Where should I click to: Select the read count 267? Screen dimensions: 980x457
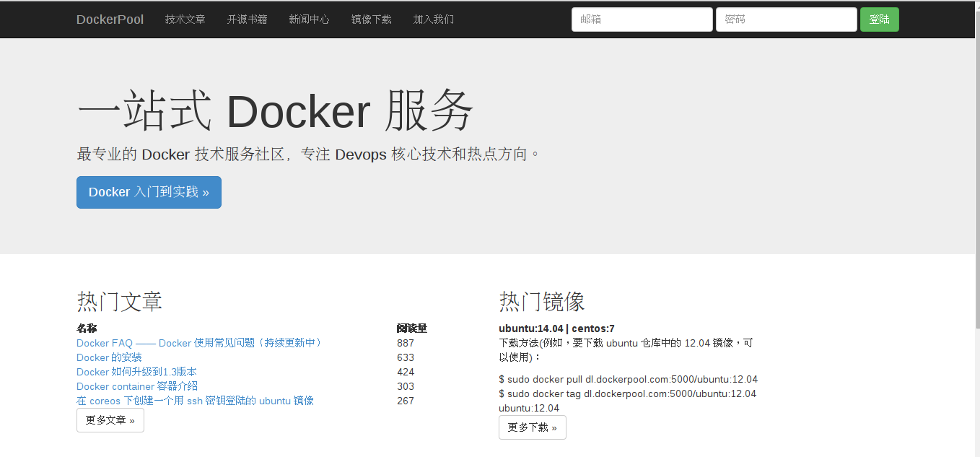coord(406,401)
